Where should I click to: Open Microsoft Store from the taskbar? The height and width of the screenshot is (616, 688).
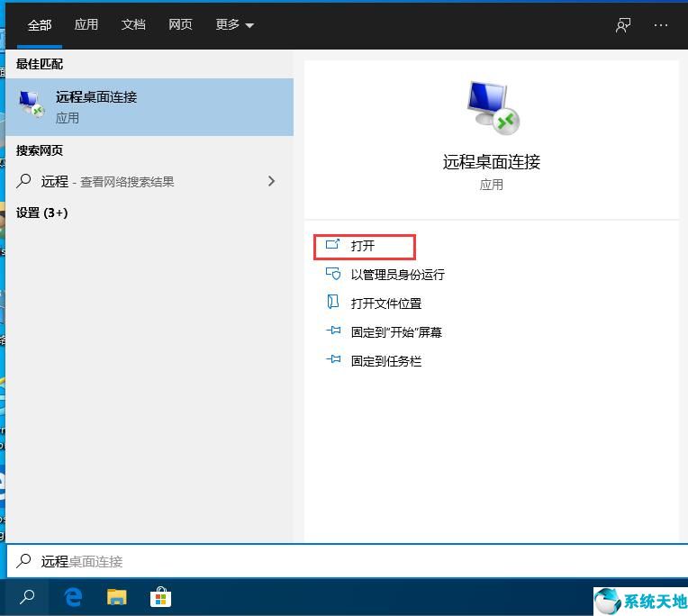[160, 597]
